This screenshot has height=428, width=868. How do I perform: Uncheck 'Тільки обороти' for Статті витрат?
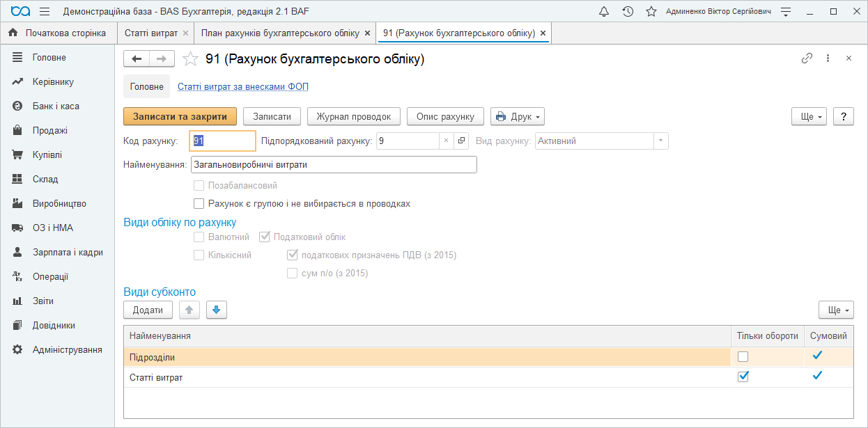(743, 377)
